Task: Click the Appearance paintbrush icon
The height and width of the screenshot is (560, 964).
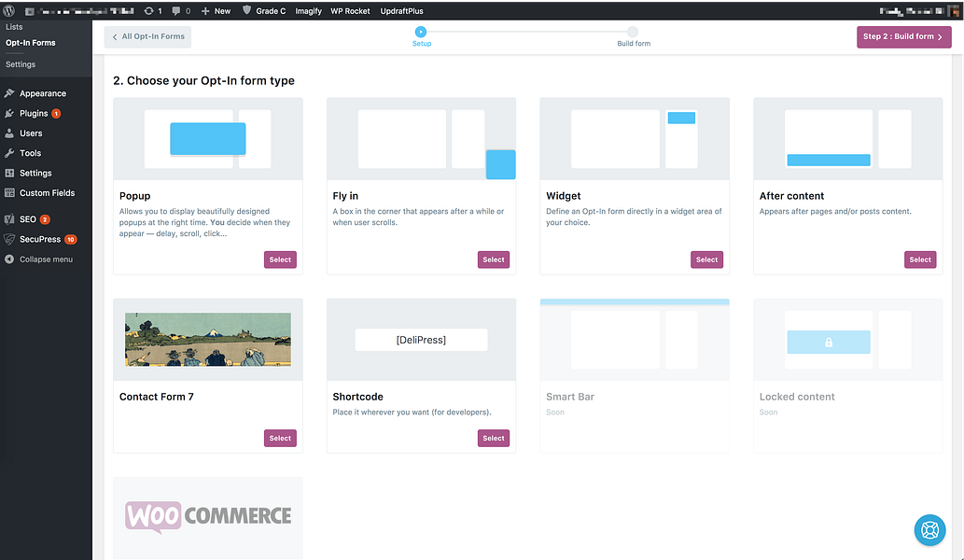Action: (9, 93)
